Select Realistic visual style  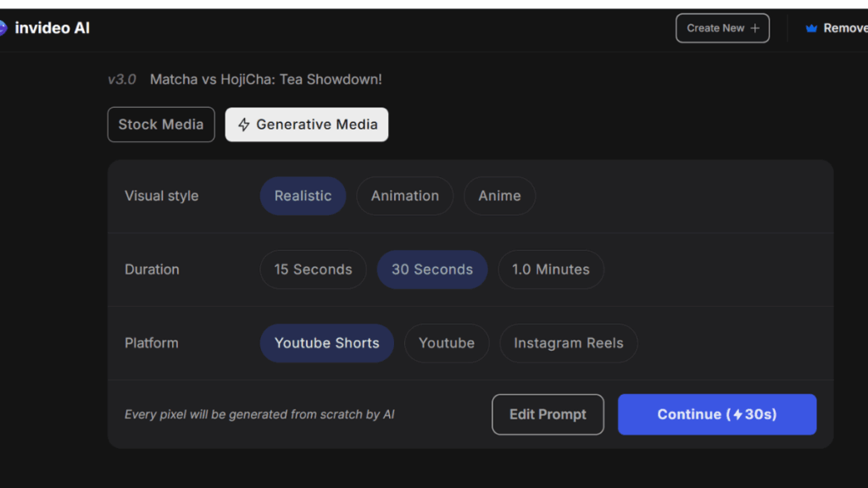coord(303,196)
